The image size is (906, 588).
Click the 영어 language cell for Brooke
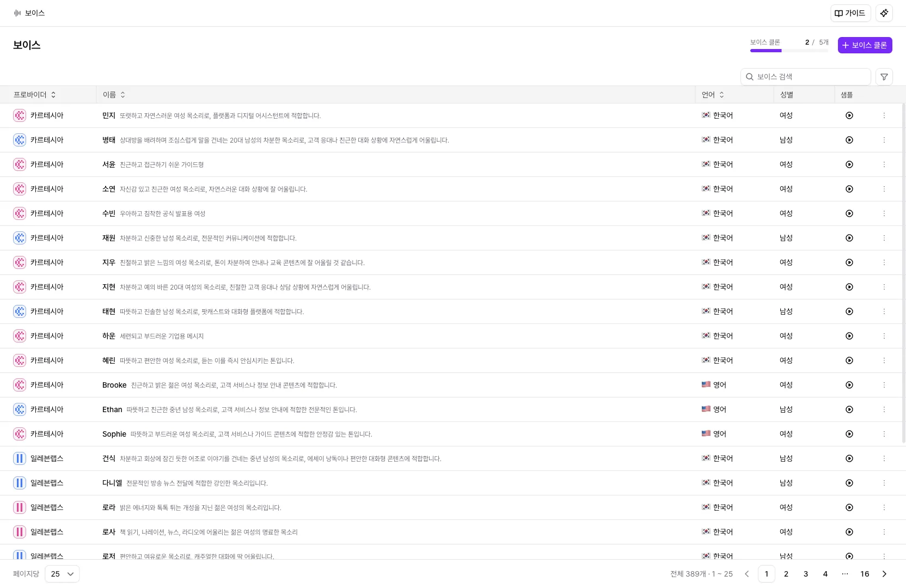click(714, 385)
